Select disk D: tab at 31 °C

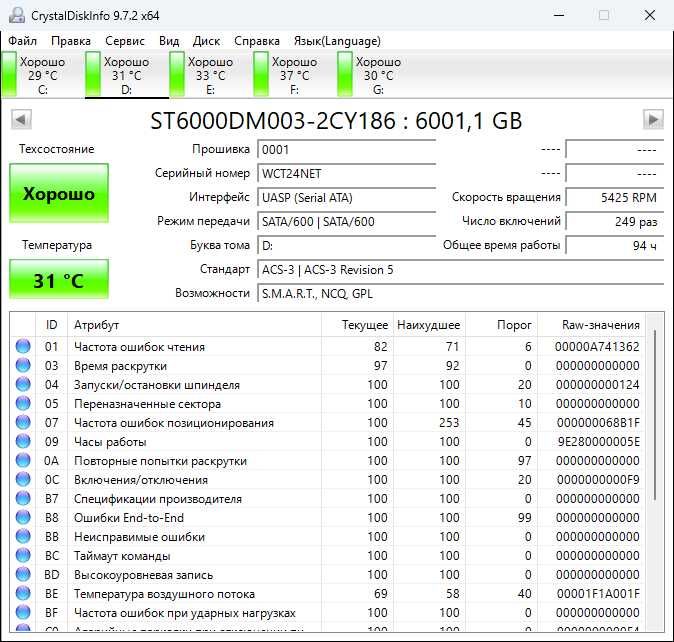[x=126, y=75]
